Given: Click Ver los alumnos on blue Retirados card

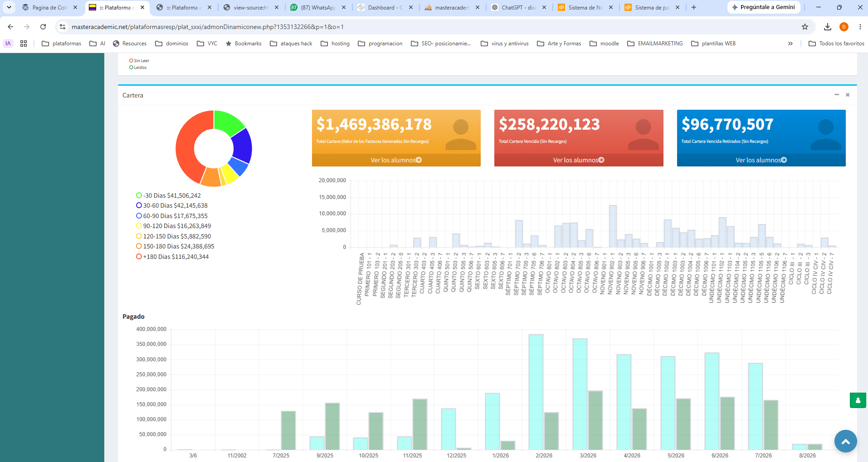Looking at the screenshot, I should point(761,160).
